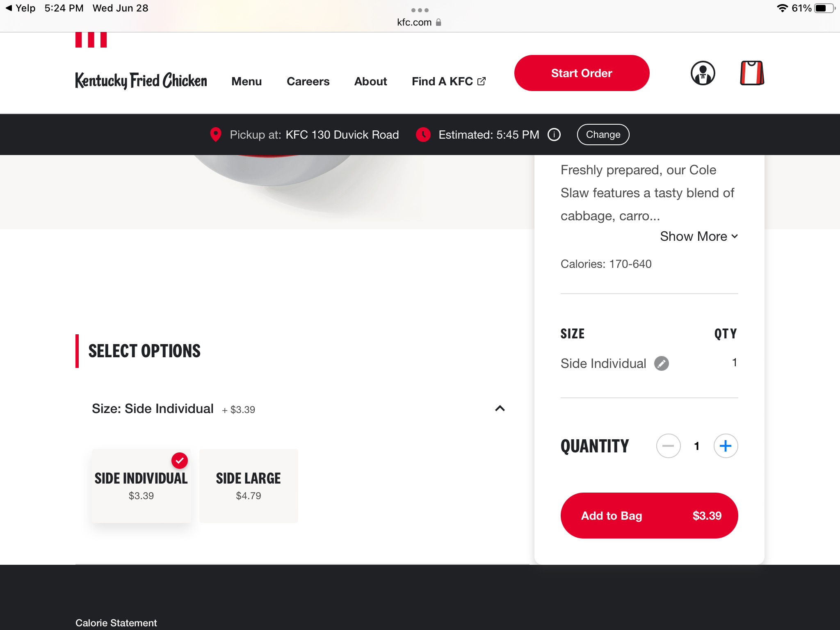Screen dimensions: 840x630
Task: Click Add to Bag button
Action: point(649,516)
